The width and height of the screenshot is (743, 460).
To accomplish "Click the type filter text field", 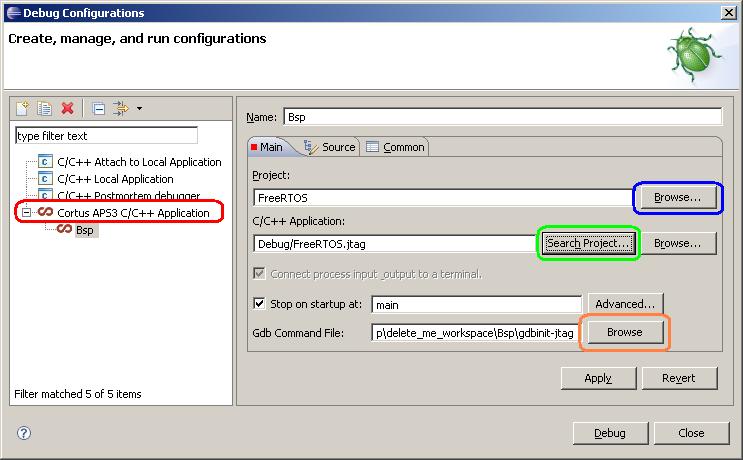I will point(106,135).
